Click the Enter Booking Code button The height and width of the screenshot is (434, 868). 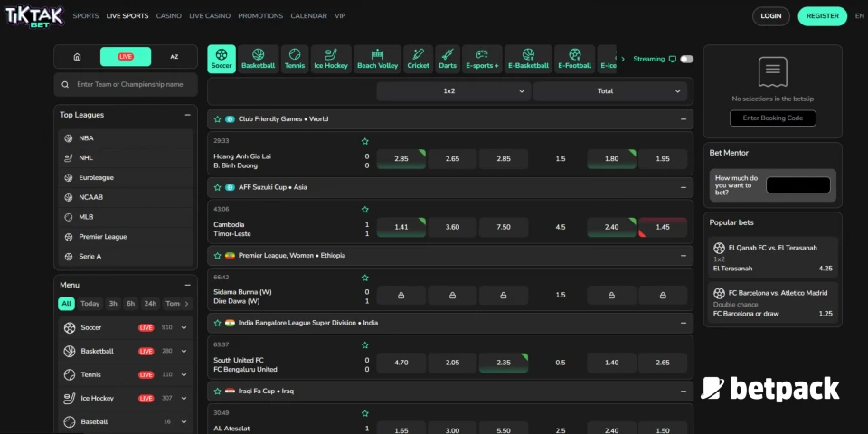772,118
